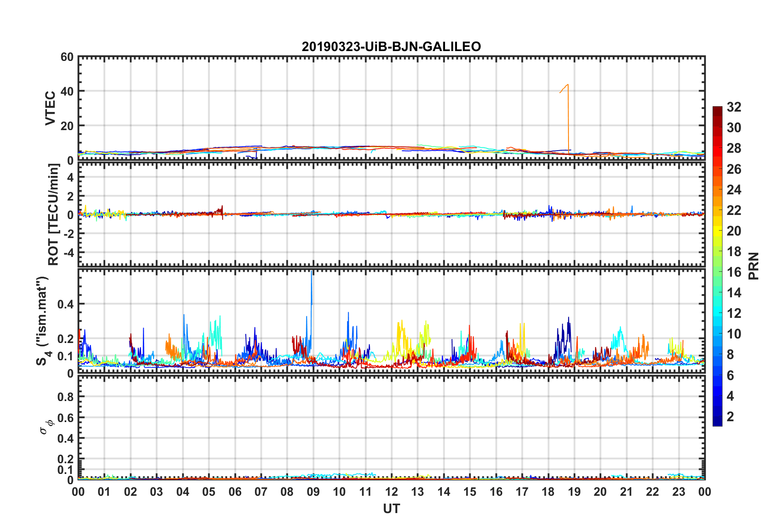Click the PRN colorbar strip
This screenshot has height=532, width=783.
coord(718,266)
